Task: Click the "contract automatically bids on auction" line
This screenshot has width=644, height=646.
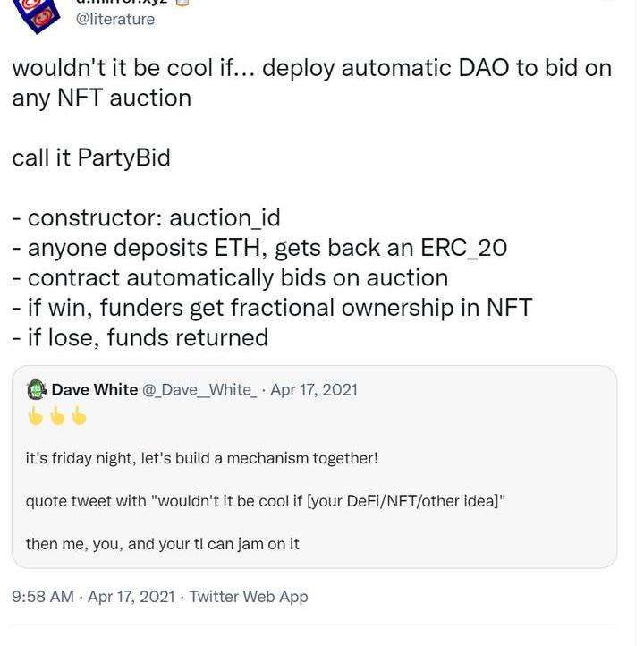Action: (230, 277)
